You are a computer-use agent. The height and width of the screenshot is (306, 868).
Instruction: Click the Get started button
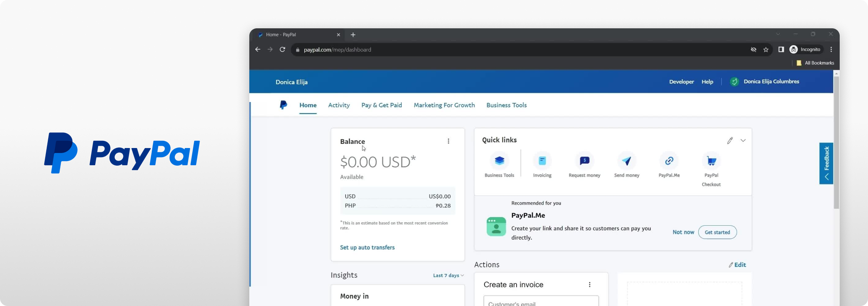coord(717,232)
